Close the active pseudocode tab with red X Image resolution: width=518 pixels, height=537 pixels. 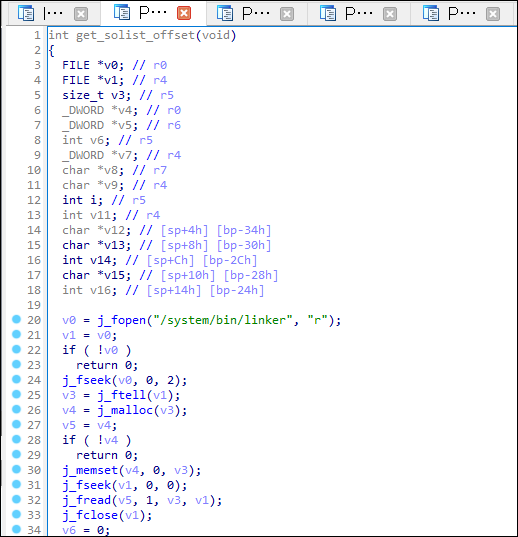pyautogui.click(x=184, y=13)
